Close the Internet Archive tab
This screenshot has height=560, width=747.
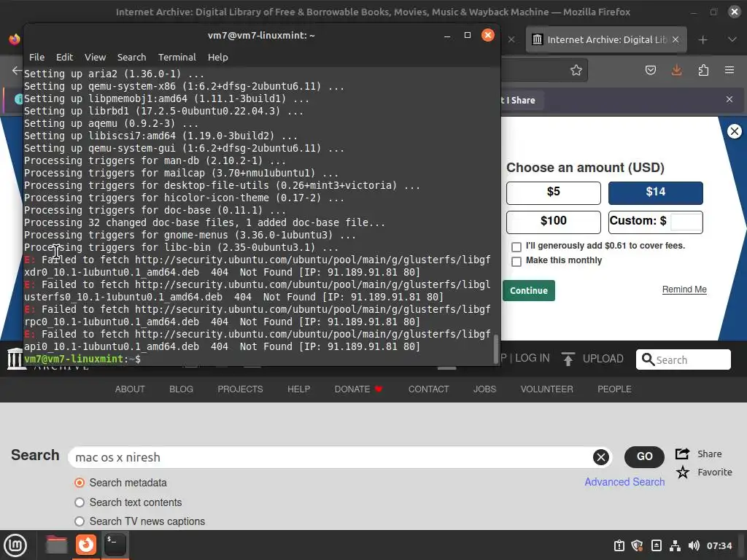pyautogui.click(x=676, y=39)
